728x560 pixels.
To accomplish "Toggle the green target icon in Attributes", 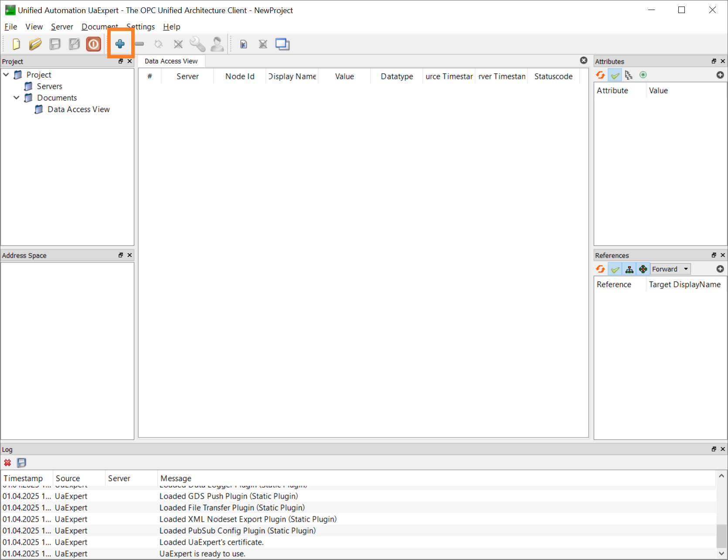I will [x=643, y=75].
